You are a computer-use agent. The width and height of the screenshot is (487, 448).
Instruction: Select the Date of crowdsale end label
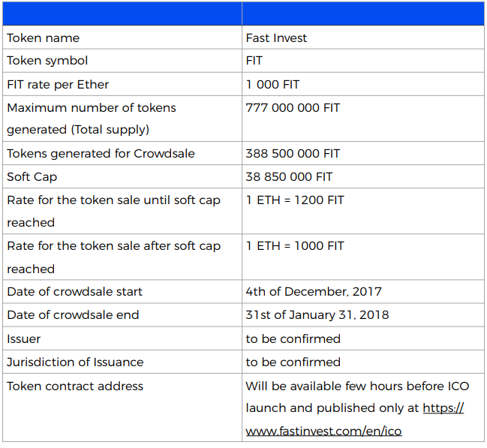pyautogui.click(x=73, y=314)
